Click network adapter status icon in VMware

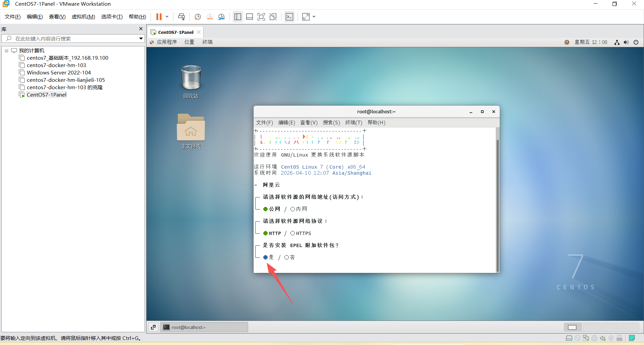[x=586, y=338]
